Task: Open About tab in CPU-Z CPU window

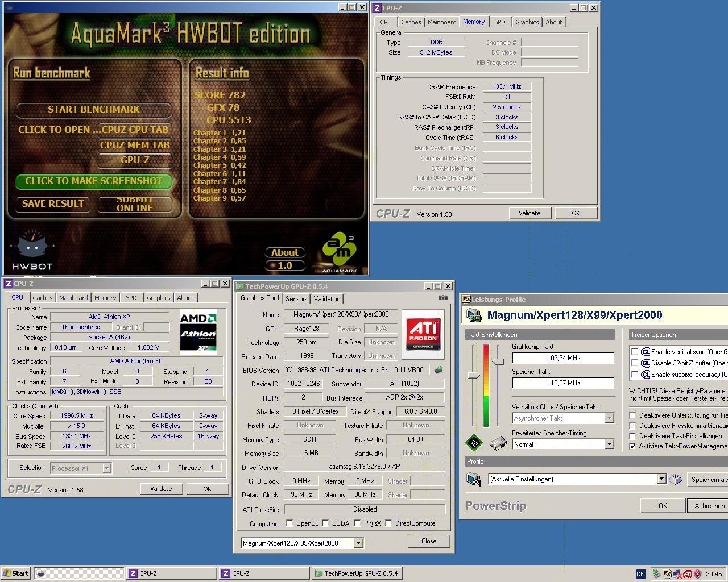Action: pos(185,298)
